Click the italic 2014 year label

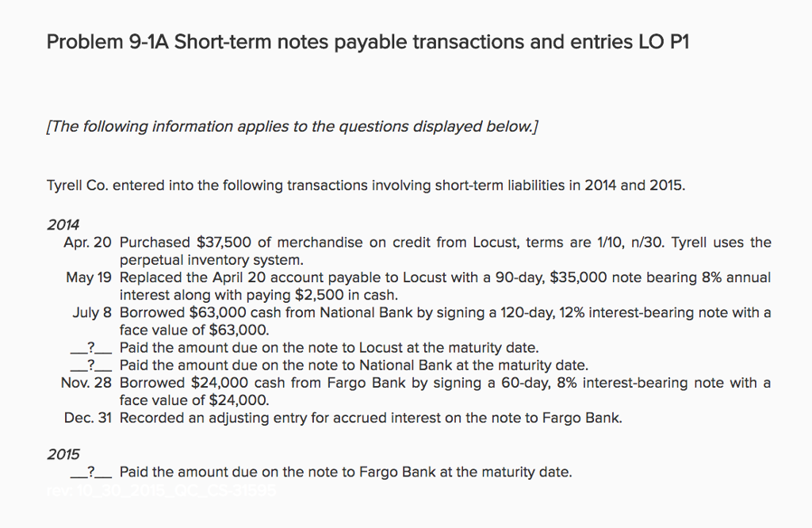63,225
